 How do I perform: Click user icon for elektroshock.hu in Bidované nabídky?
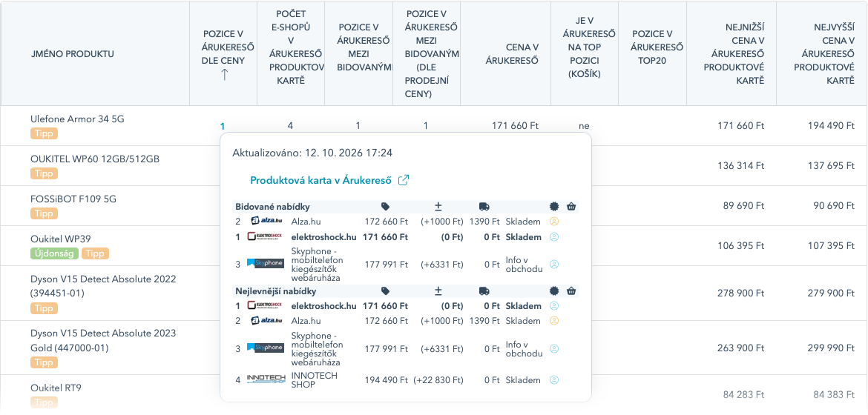554,237
